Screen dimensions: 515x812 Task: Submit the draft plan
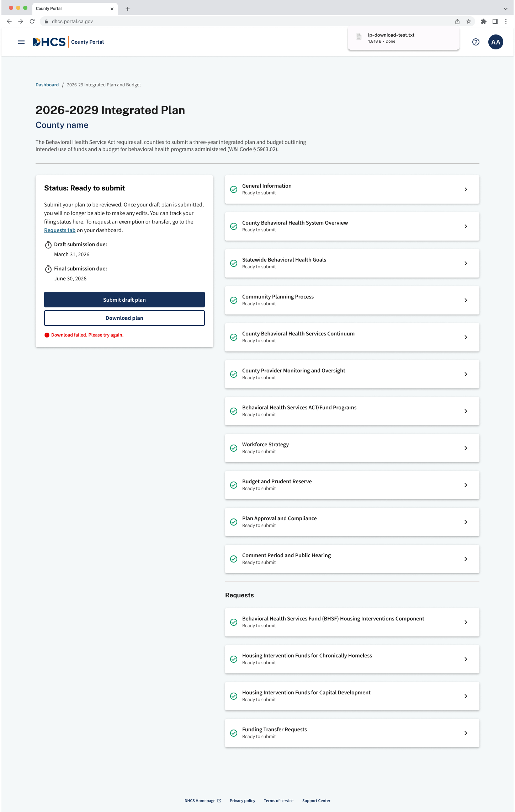[124, 300]
